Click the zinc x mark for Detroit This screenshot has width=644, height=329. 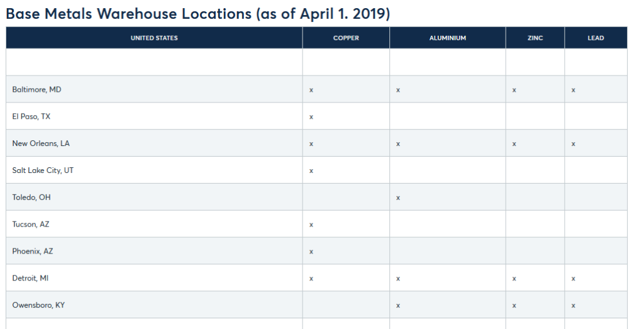click(x=514, y=279)
